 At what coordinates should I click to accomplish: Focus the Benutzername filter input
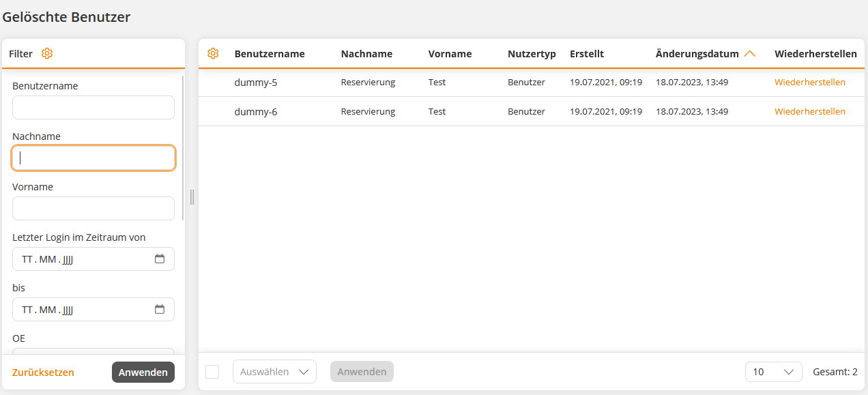point(93,108)
